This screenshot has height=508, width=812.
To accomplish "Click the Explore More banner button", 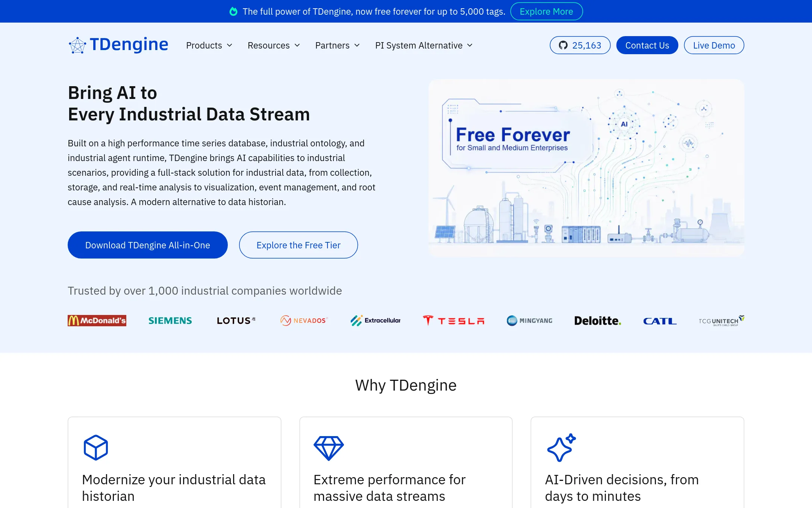I will tap(546, 11).
